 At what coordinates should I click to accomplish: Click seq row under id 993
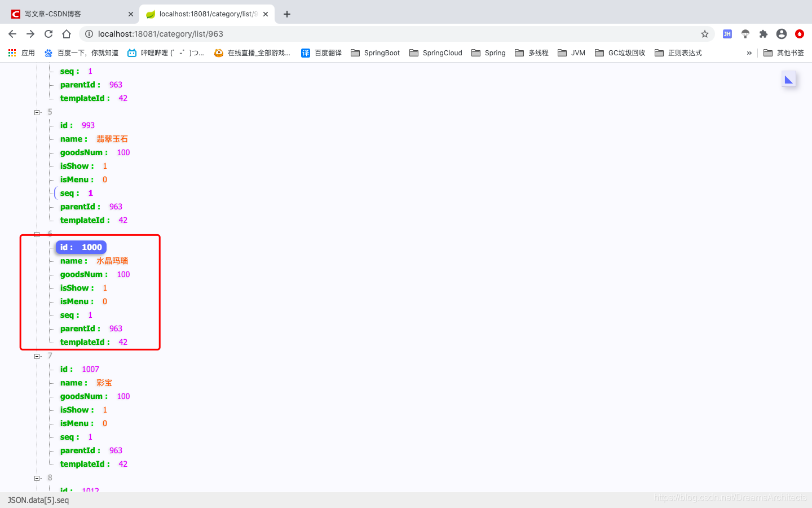(x=77, y=193)
